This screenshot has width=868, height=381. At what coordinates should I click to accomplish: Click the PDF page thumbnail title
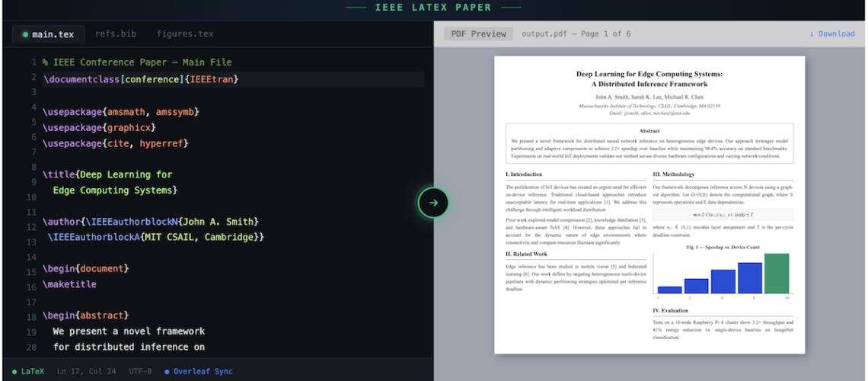click(649, 79)
